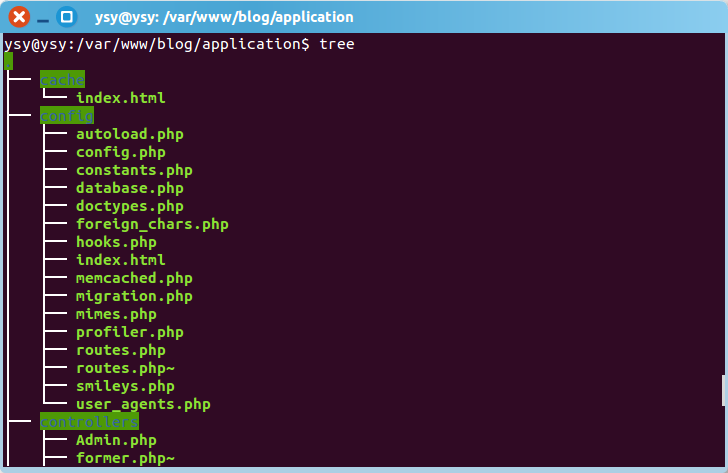The image size is (728, 473).
Task: Select the cache directory entry
Action: (62, 80)
